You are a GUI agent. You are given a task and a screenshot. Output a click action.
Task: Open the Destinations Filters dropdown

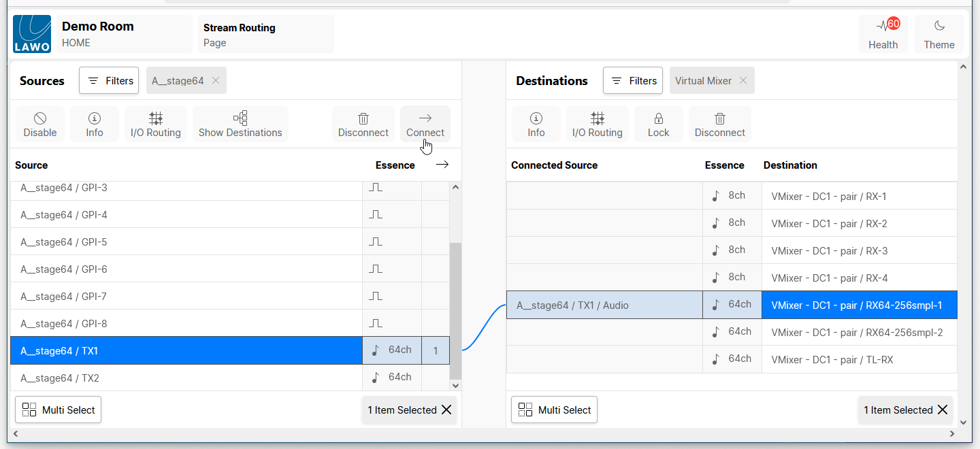(632, 81)
